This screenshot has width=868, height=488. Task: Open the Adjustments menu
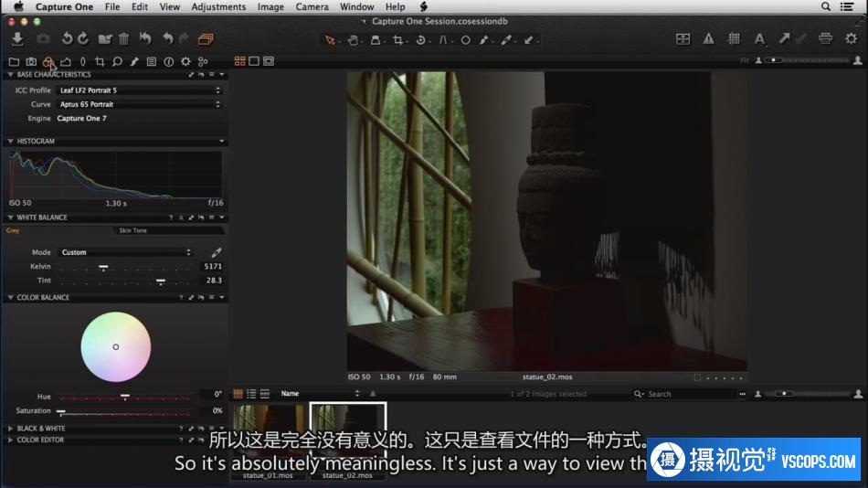click(218, 6)
